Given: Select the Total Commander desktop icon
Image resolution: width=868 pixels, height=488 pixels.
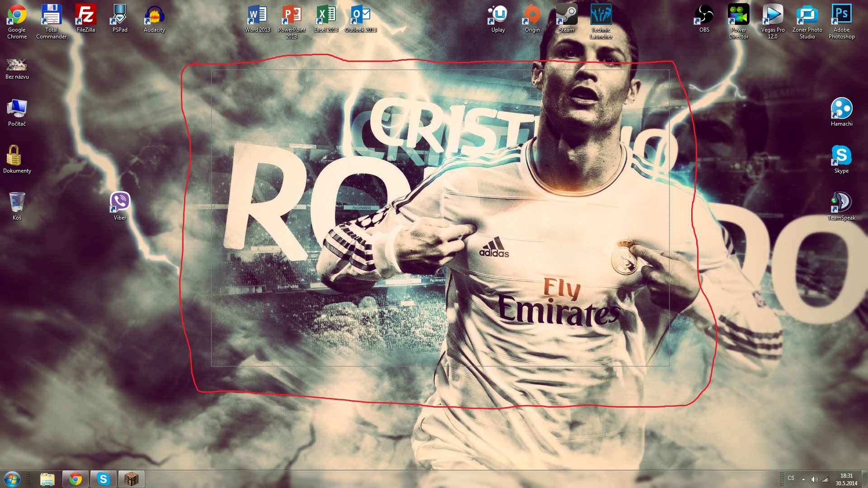Looking at the screenshot, I should [x=51, y=15].
